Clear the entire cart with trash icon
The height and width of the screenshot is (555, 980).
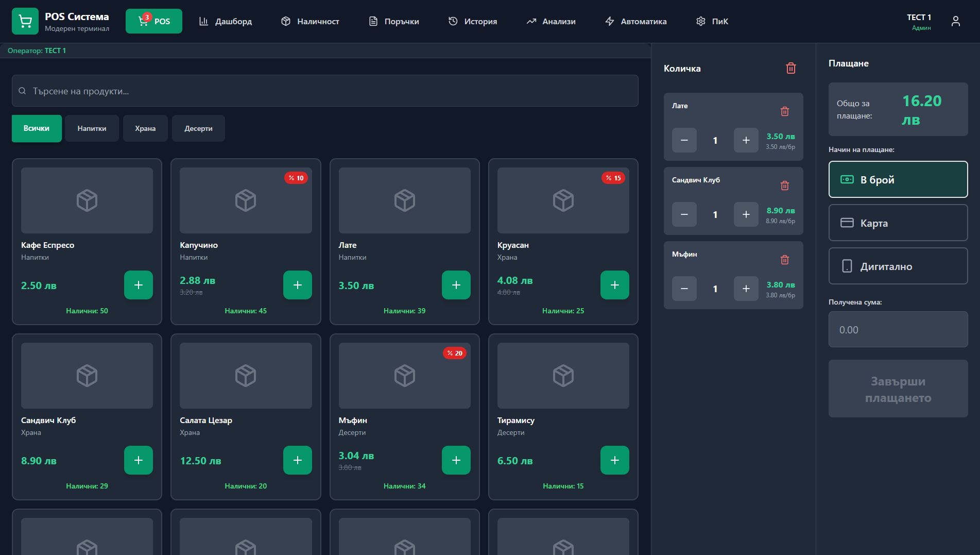[x=790, y=69]
